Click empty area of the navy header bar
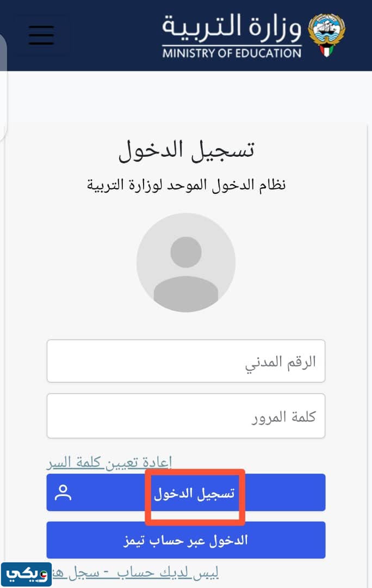Image resolution: width=372 pixels, height=588 pixels. 109,35
